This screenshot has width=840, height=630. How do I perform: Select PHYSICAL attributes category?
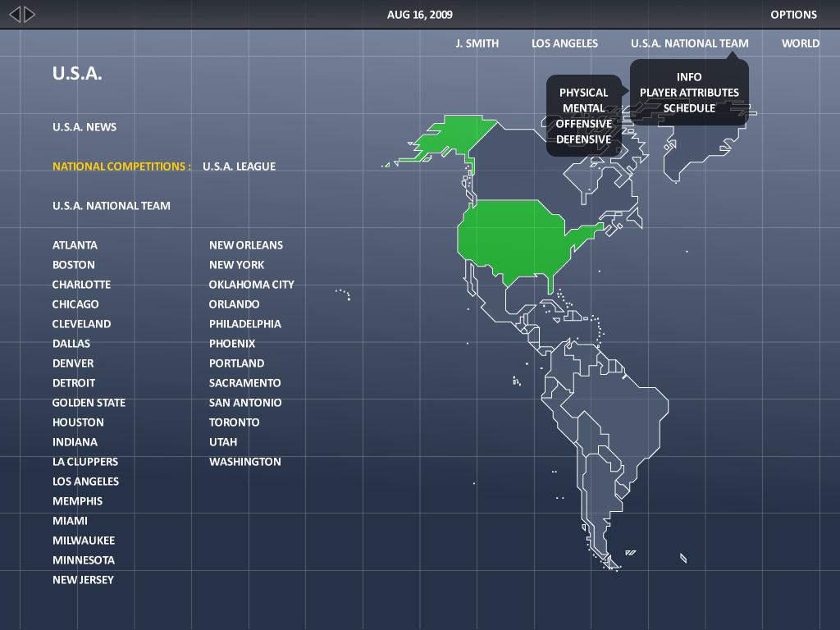583,93
